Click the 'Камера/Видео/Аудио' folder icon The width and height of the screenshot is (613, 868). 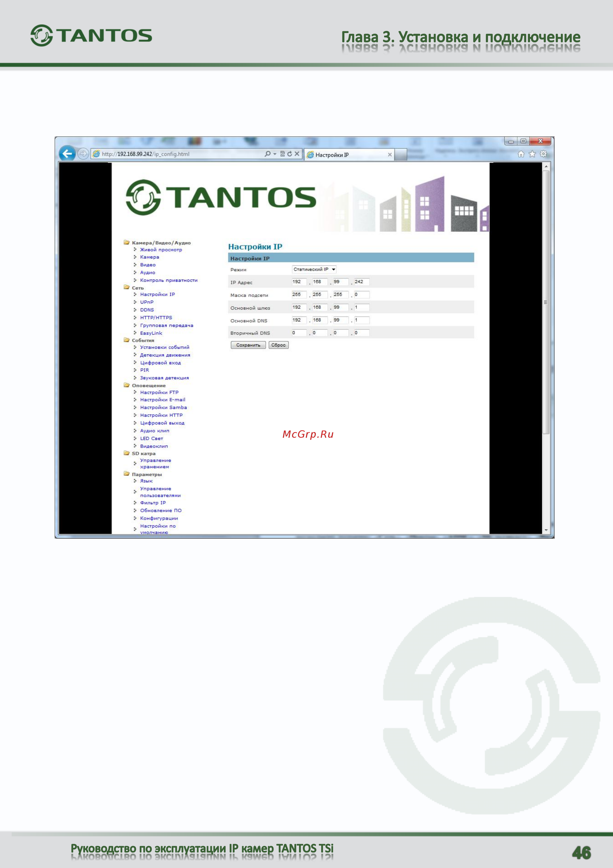[x=127, y=242]
